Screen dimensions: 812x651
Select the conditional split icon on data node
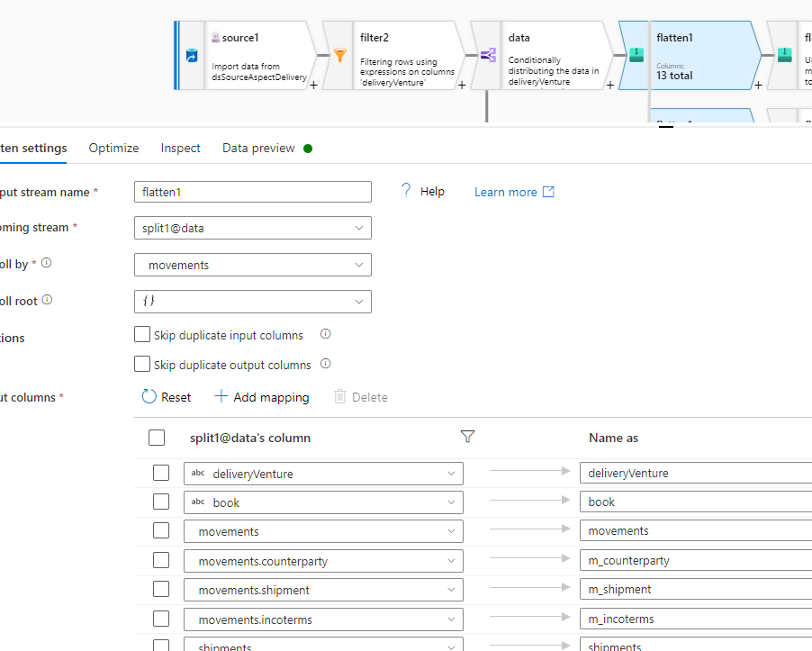pos(487,55)
